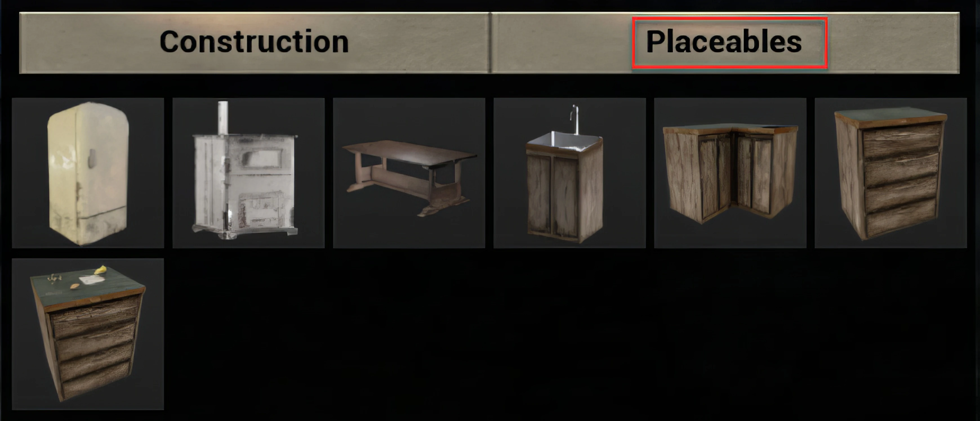Pick the cluttered drawer cabinet with cheese
This screenshot has height=421, width=980.
click(88, 334)
